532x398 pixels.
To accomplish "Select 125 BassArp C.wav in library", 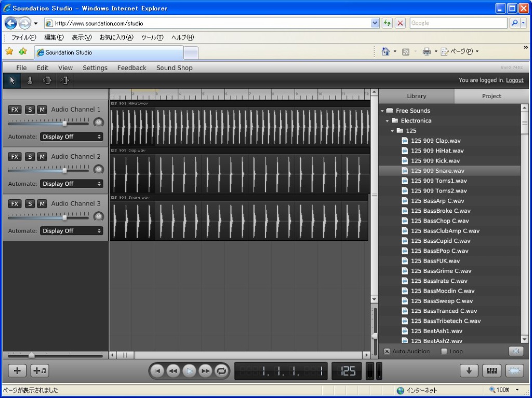I will click(x=449, y=201).
